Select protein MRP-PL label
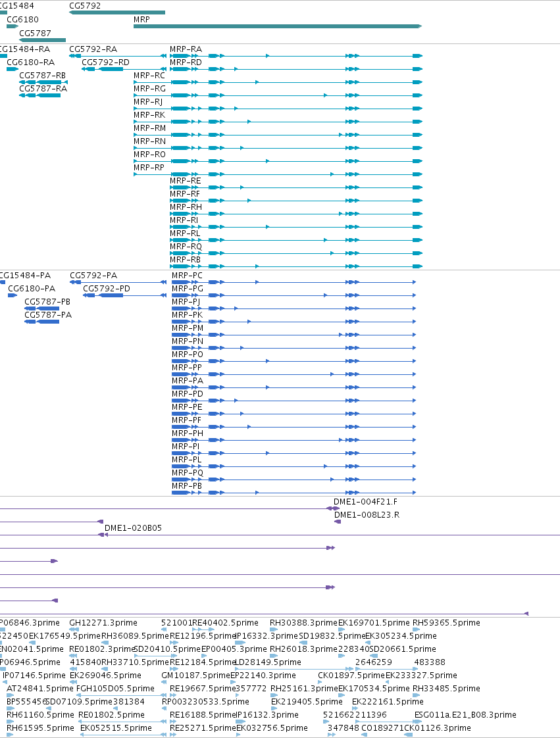The height and width of the screenshot is (738, 560). 186,460
